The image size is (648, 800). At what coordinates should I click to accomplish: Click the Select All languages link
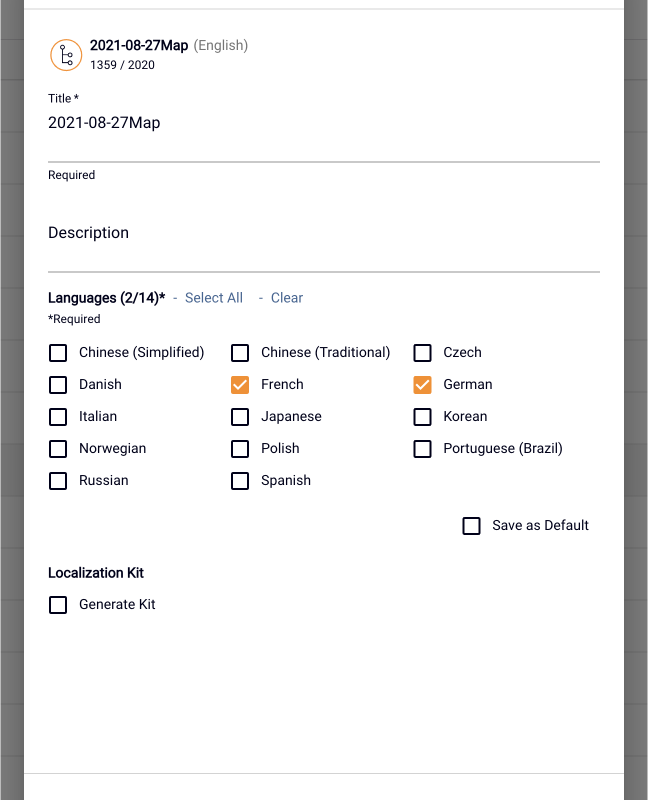tap(214, 297)
